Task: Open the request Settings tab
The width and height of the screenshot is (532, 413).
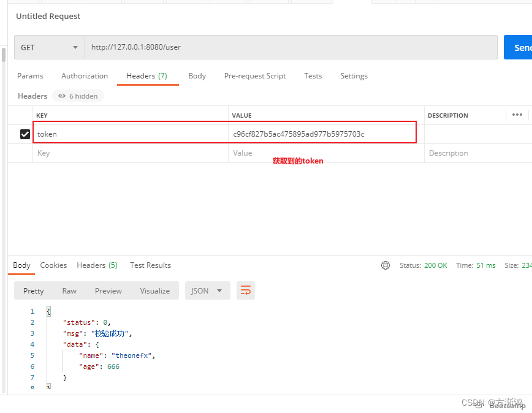Action: [x=354, y=76]
